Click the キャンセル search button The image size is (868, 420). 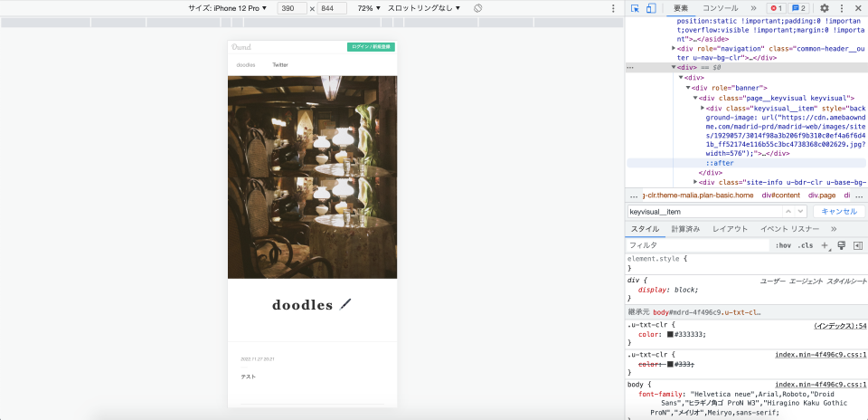tap(839, 212)
